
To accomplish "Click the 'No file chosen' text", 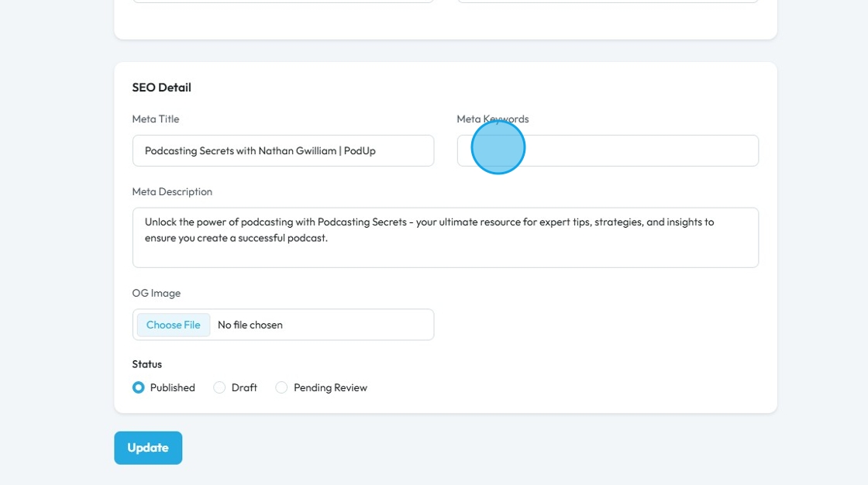I will point(250,325).
